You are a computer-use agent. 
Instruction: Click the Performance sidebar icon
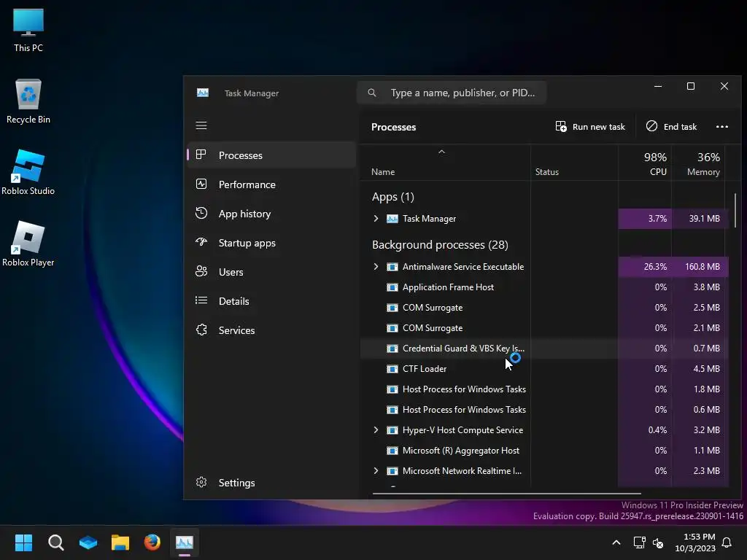click(201, 184)
